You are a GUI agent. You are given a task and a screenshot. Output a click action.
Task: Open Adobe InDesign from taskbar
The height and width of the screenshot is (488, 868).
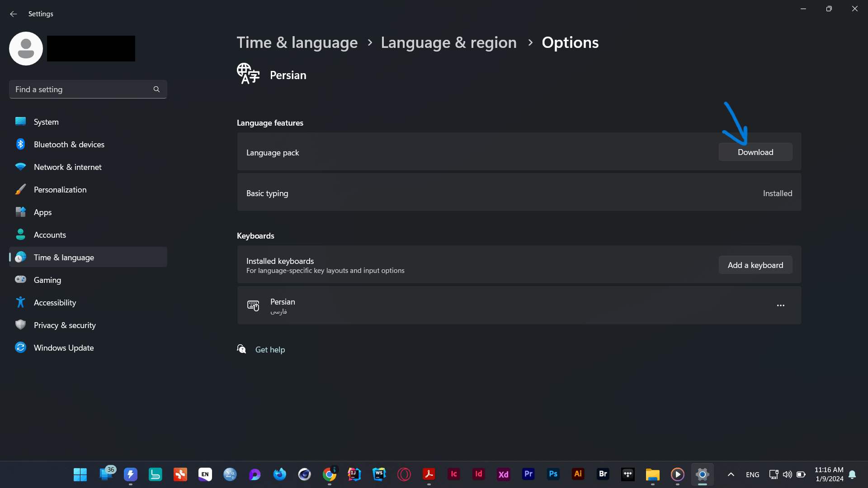pos(479,474)
